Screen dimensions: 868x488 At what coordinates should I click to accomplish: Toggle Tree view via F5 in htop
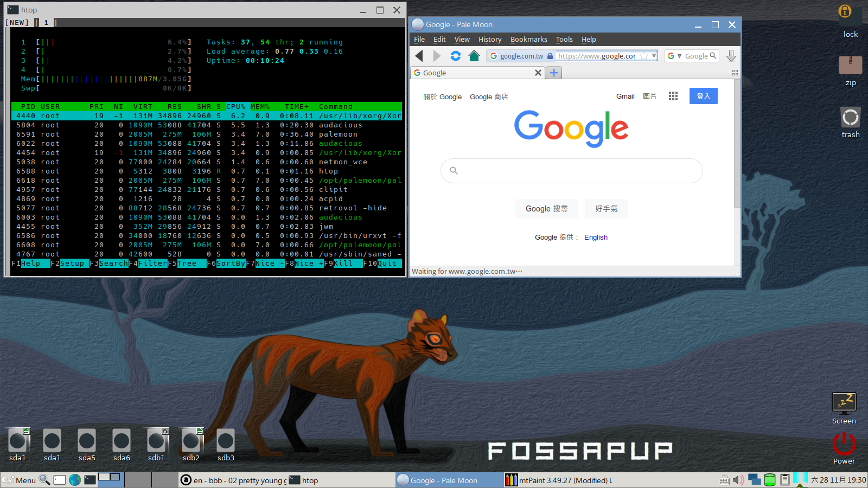187,263
